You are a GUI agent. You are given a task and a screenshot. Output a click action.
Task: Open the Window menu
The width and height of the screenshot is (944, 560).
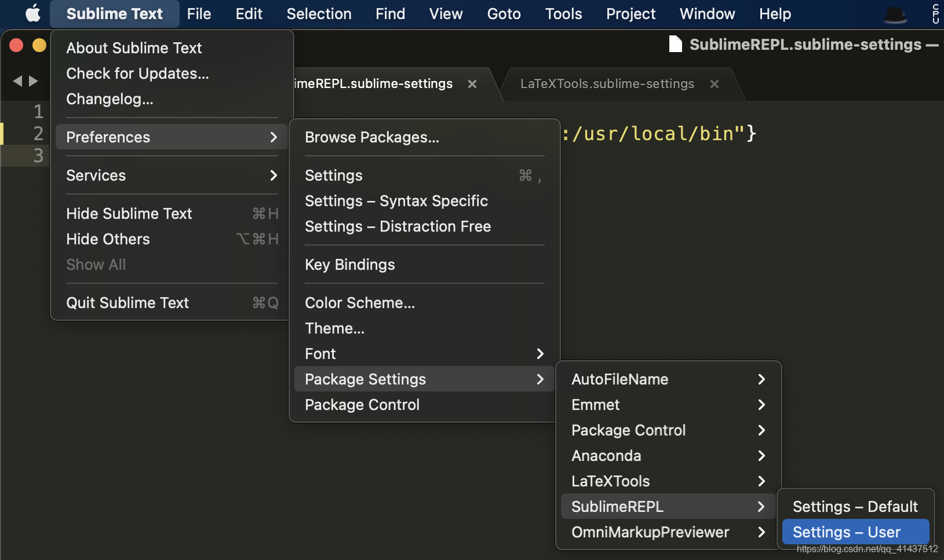pos(707,14)
